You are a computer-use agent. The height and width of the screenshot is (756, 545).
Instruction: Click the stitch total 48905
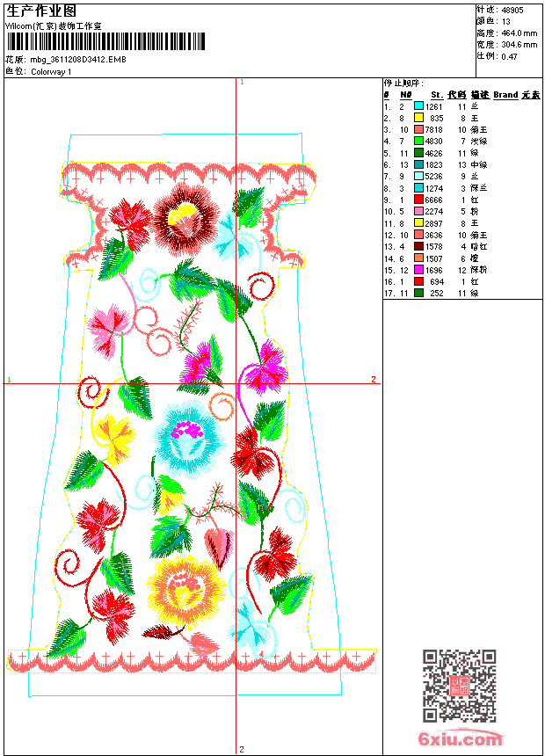(512, 11)
